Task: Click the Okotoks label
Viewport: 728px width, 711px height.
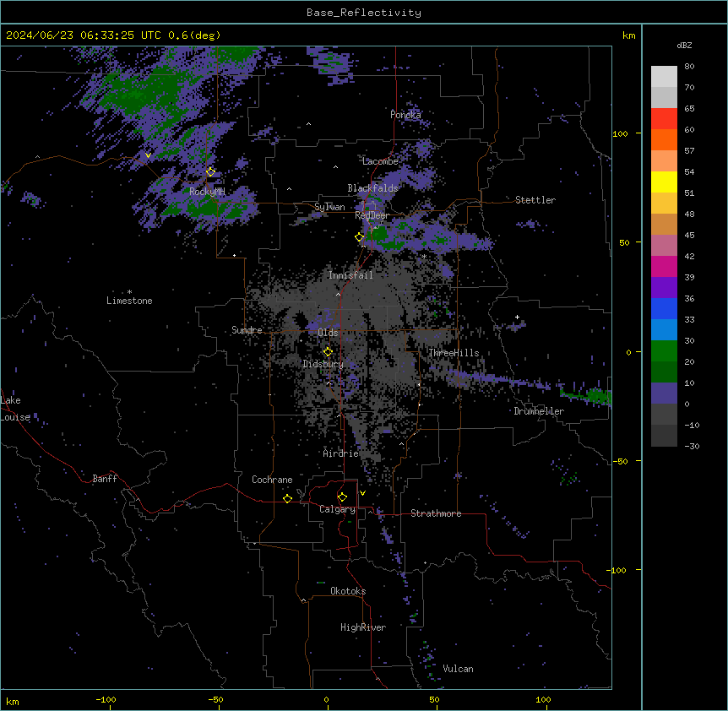Action: 348,591
